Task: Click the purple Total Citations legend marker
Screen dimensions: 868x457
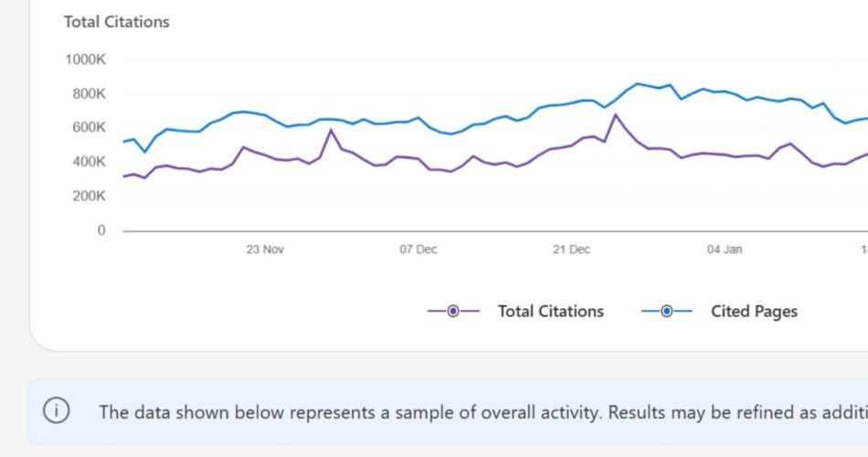Action: (453, 312)
